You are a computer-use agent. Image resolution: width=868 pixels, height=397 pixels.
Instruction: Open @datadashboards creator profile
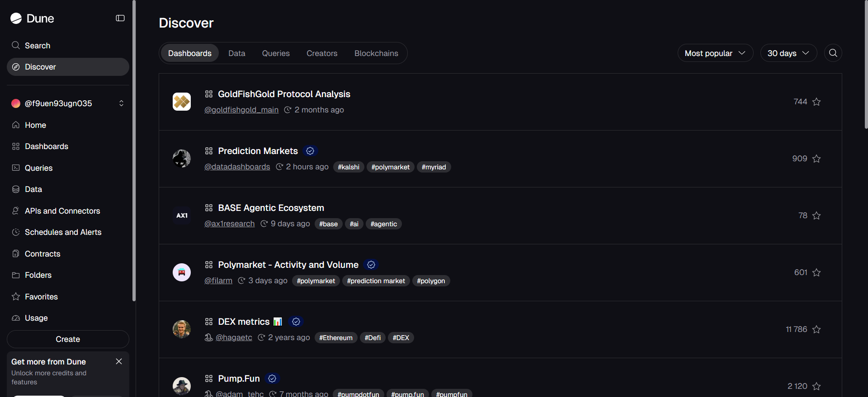click(237, 167)
